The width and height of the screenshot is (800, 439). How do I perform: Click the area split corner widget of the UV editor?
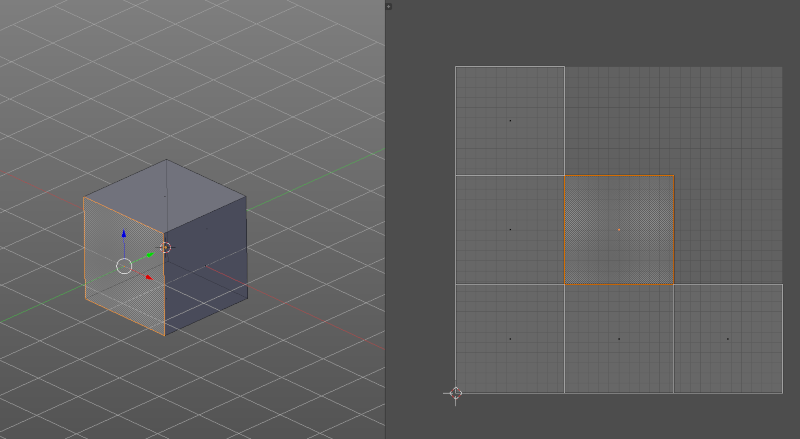pos(389,6)
